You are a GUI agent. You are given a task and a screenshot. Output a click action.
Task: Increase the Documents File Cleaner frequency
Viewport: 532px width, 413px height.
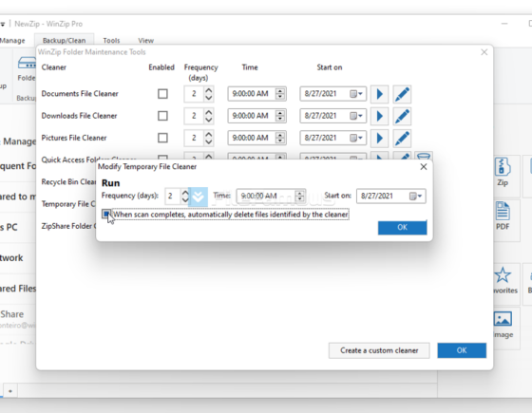(209, 90)
